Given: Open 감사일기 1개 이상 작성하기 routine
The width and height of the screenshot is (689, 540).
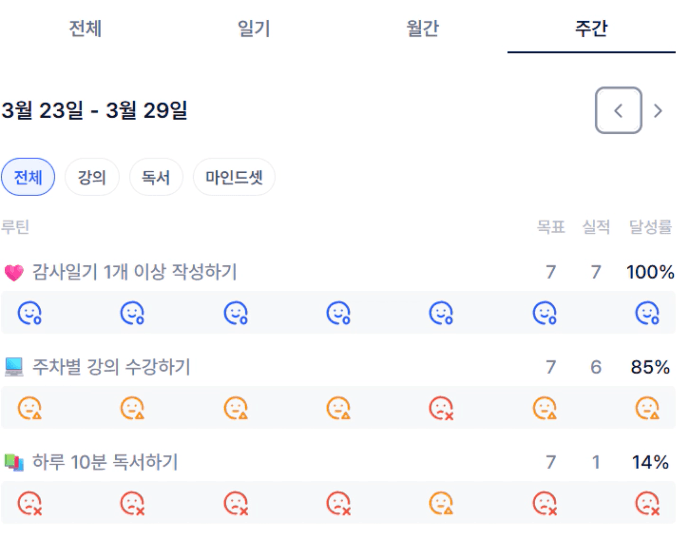Looking at the screenshot, I should click(134, 271).
